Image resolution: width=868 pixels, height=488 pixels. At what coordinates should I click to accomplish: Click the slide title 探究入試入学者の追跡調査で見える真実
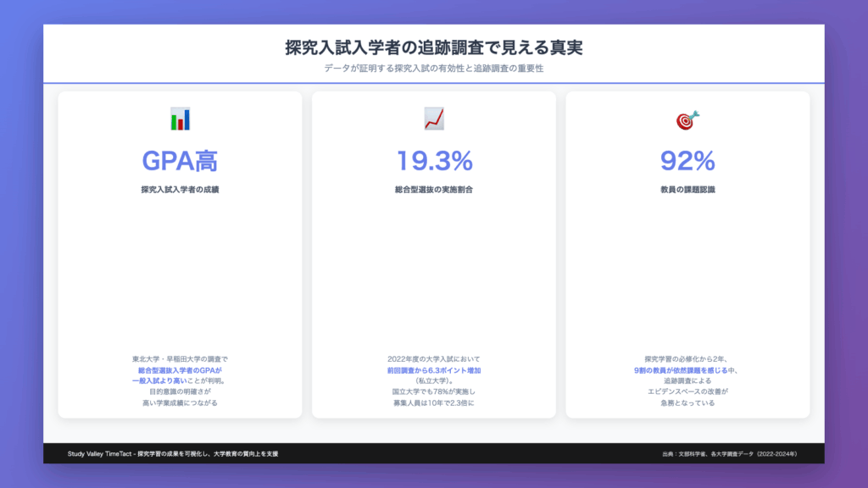click(434, 47)
